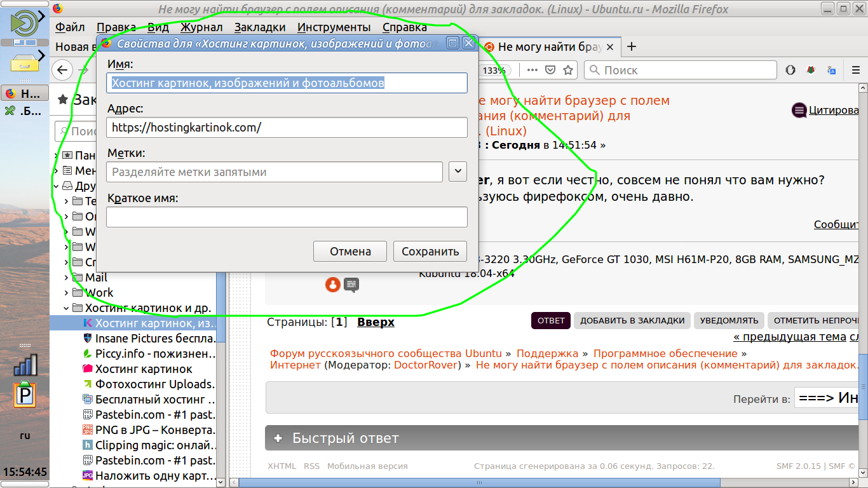Click the УВЕДОМЛЯТЬ button
Viewport: 868px width, 488px height.
[x=729, y=321]
